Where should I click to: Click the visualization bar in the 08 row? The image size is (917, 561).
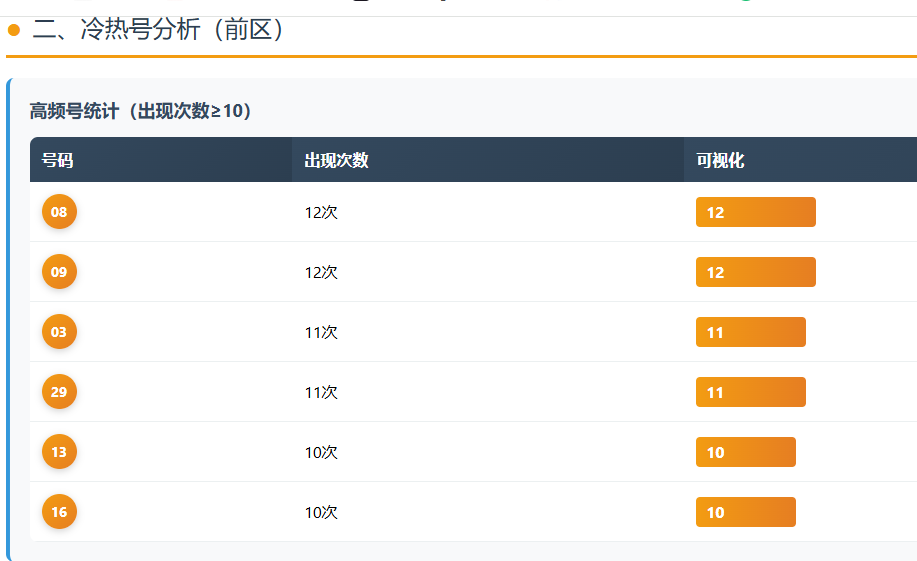pos(755,212)
